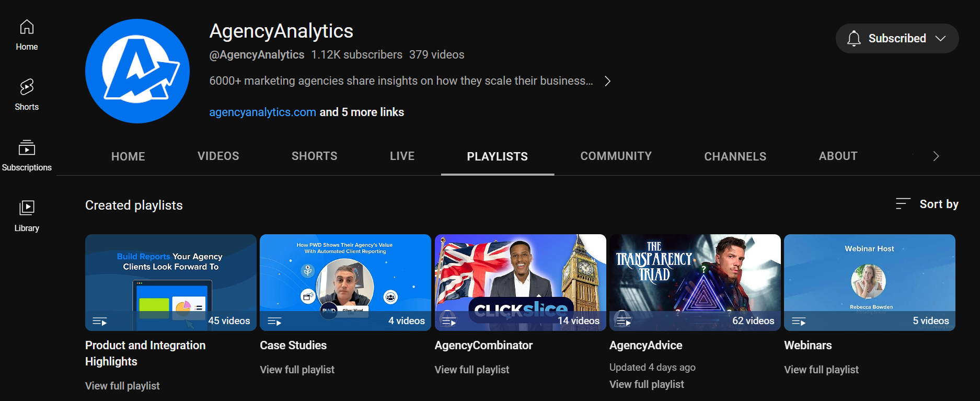Open the agencyanalytics.com link

coord(262,112)
